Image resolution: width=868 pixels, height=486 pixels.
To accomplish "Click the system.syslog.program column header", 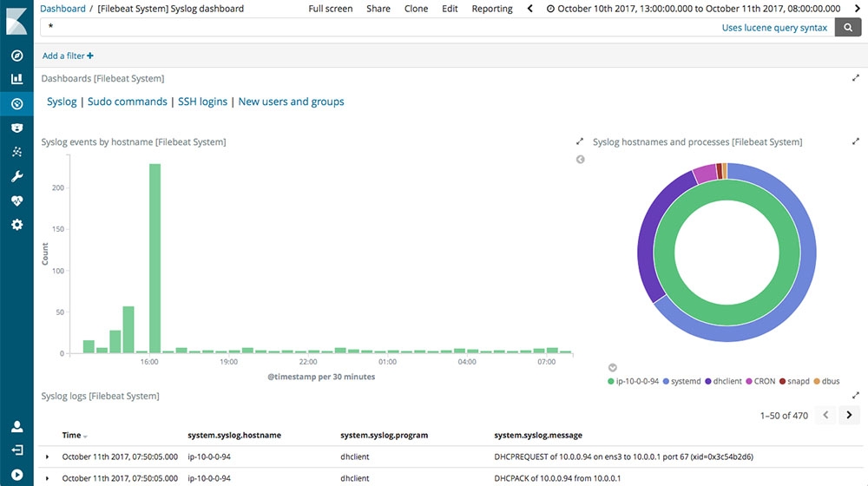I will tap(385, 435).
